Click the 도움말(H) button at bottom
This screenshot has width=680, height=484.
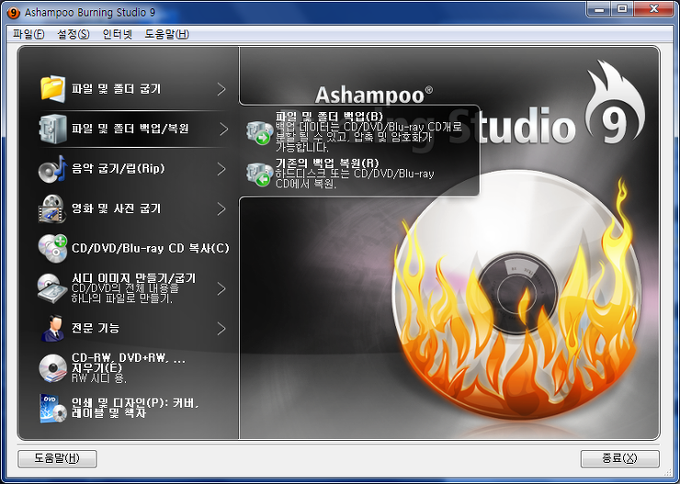point(57,459)
